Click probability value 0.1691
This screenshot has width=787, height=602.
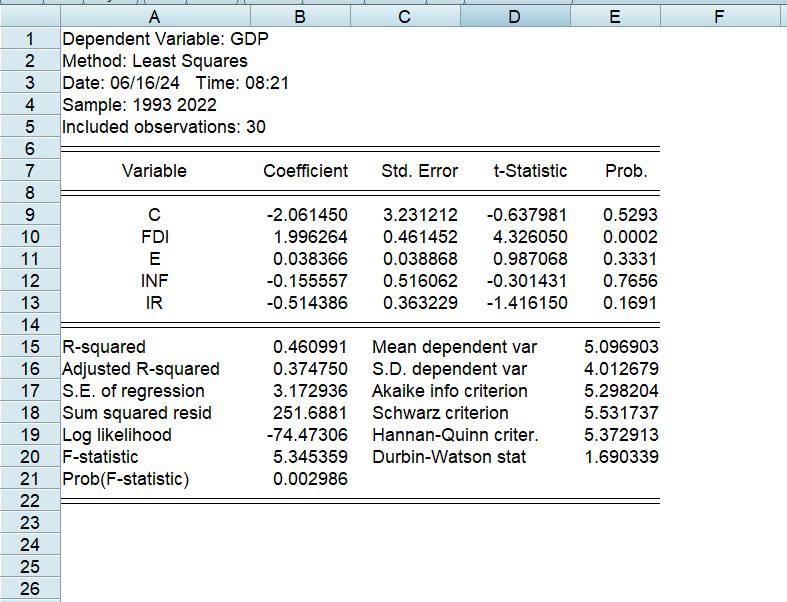tap(630, 303)
